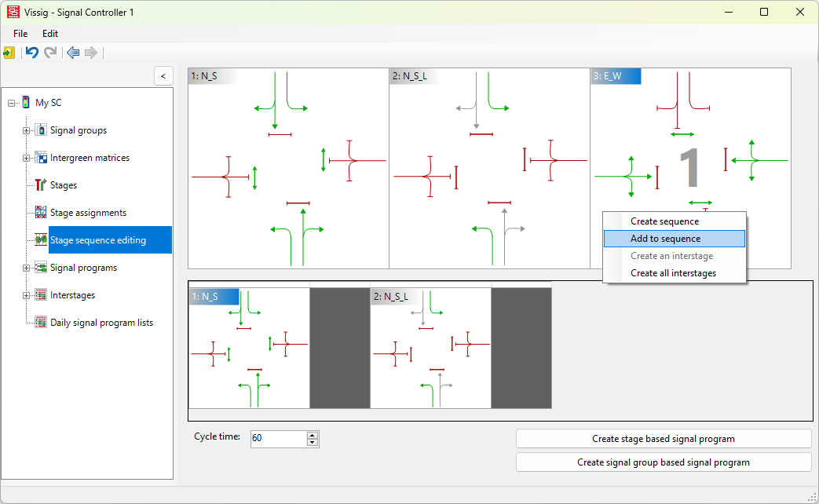
Task: Click Create stage based signal program
Action: [x=663, y=439]
